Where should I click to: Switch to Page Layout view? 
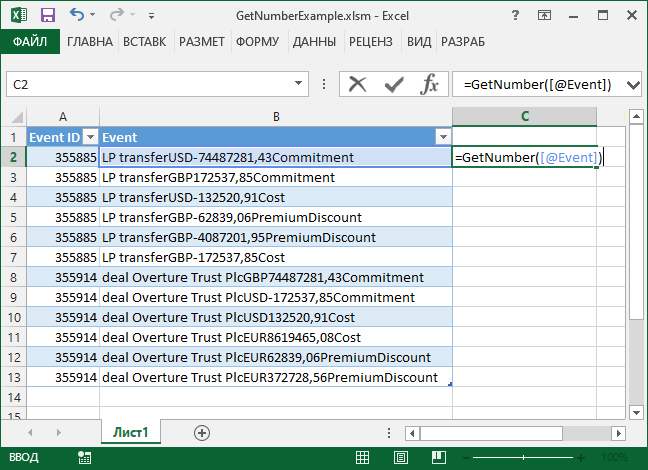click(x=400, y=457)
